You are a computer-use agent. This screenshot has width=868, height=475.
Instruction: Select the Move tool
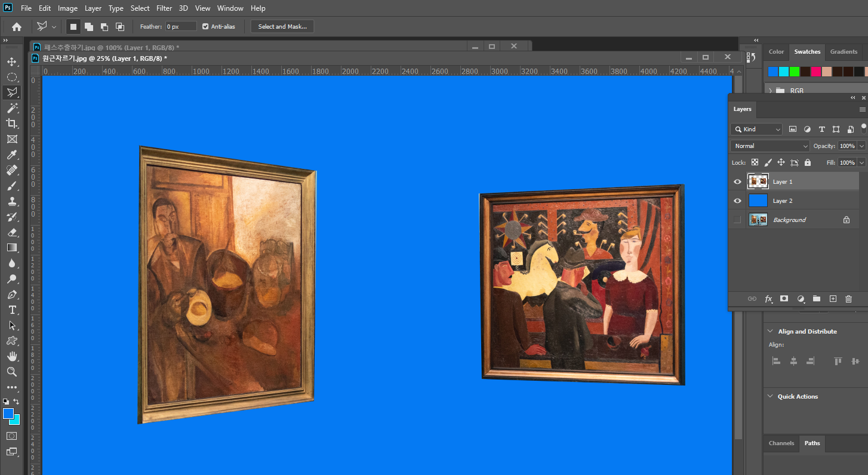11,61
